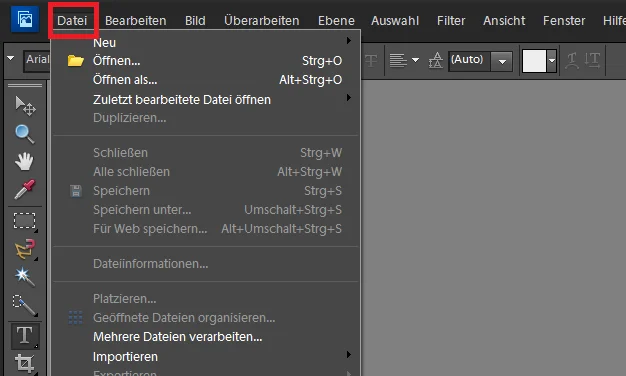
Task: Open the Bild menu
Action: pyautogui.click(x=195, y=21)
